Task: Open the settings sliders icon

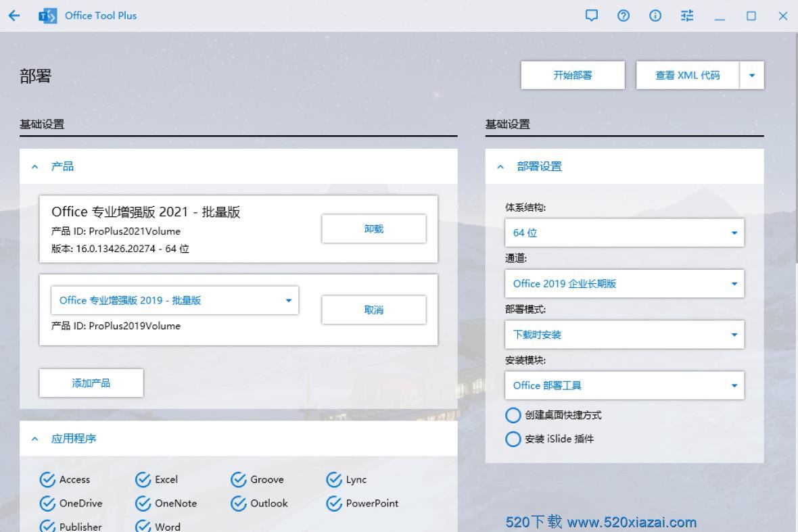Action: coord(687,16)
